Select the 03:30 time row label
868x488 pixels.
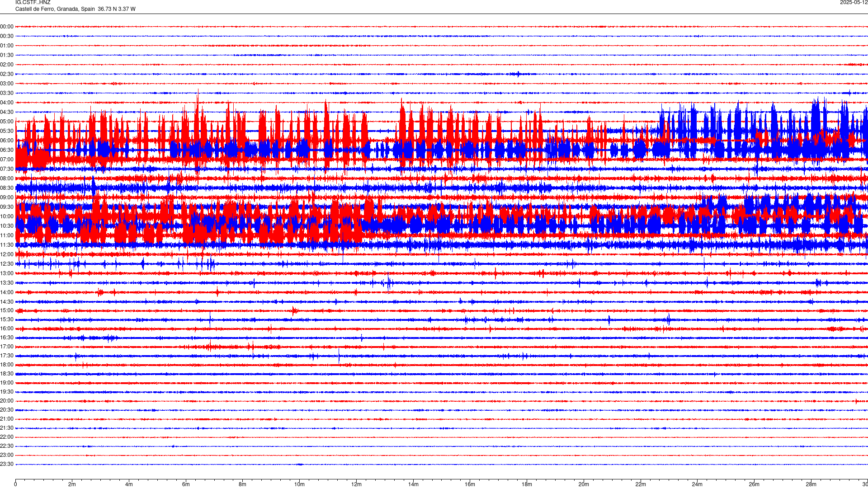7,93
